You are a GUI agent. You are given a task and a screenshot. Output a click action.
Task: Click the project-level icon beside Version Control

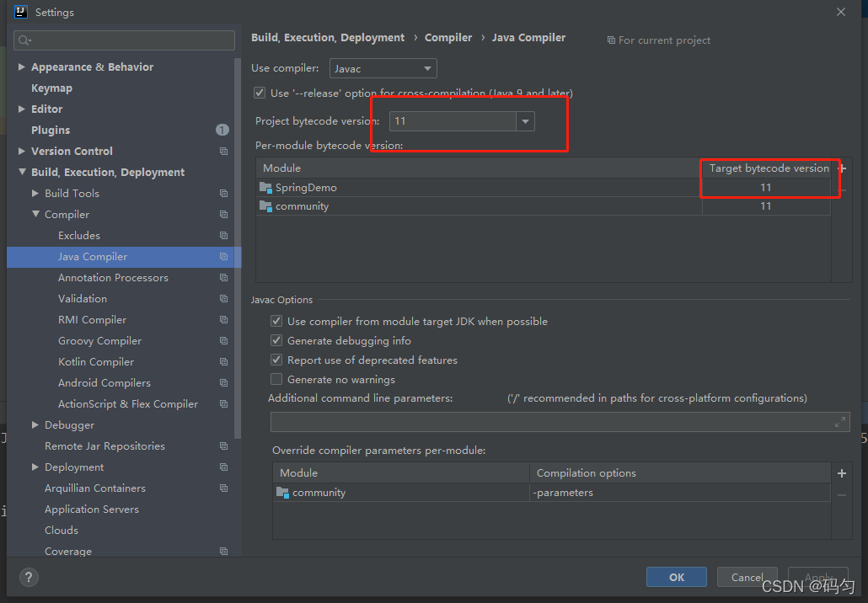[x=223, y=151]
